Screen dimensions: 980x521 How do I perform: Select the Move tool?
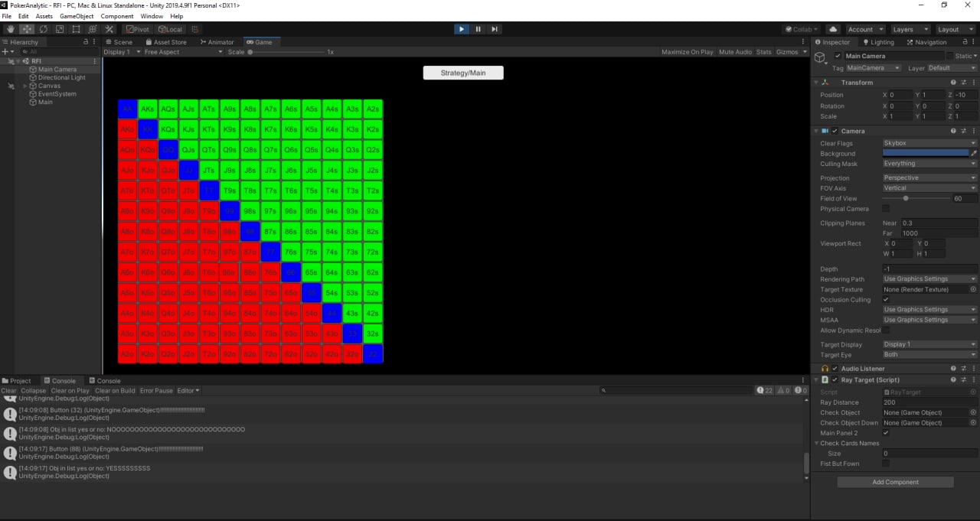[x=27, y=29]
